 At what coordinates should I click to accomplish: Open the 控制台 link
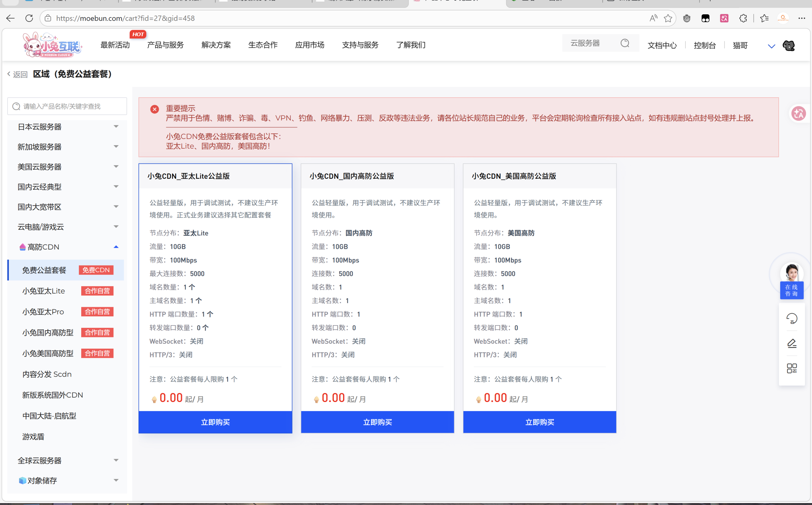coord(704,45)
